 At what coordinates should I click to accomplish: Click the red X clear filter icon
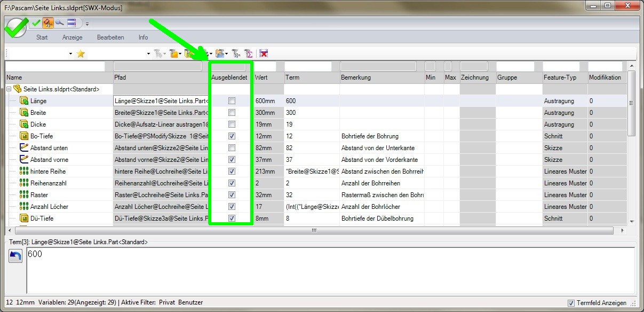pos(264,54)
